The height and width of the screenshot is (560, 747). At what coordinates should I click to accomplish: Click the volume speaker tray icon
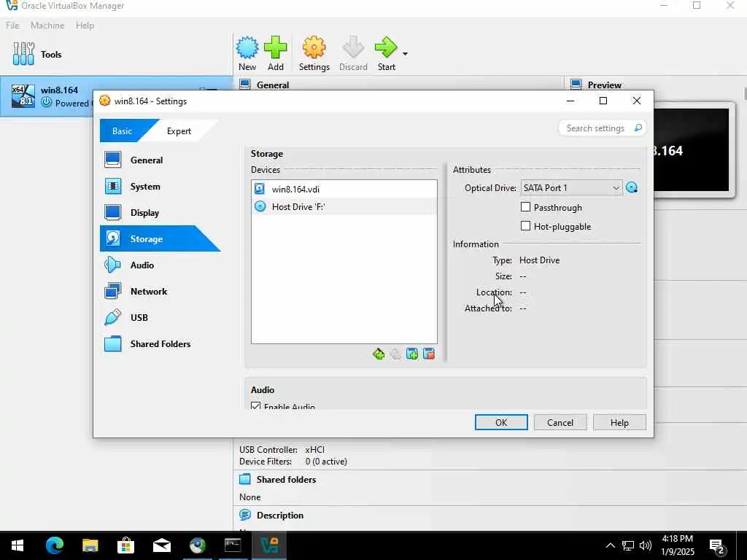click(646, 545)
